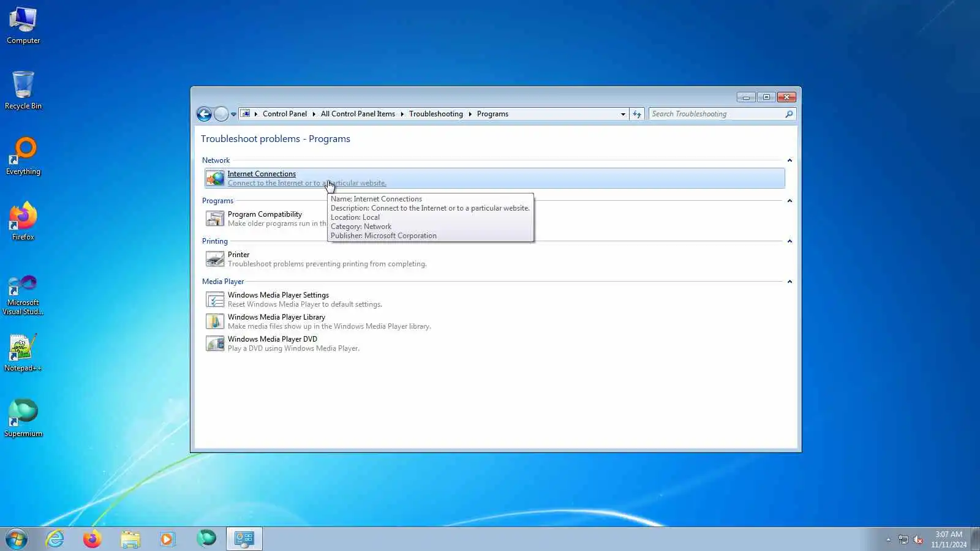Open the Computer desktop icon
The height and width of the screenshot is (551, 980).
tap(23, 26)
